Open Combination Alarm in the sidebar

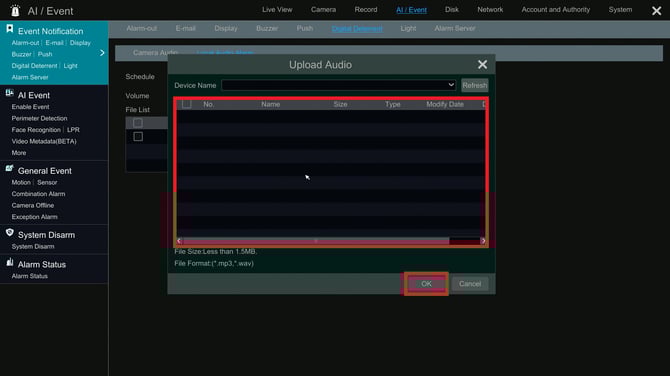pyautogui.click(x=38, y=194)
